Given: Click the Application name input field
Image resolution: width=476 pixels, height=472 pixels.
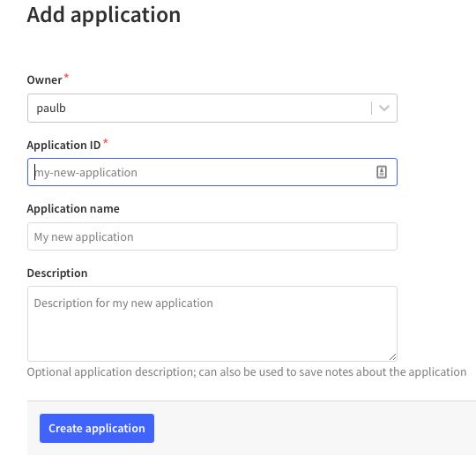Looking at the screenshot, I should tap(212, 236).
